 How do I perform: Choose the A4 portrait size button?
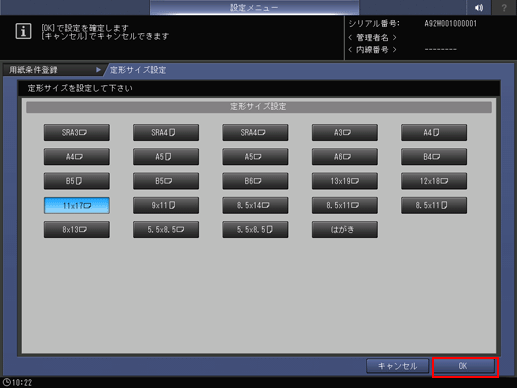[x=434, y=132]
